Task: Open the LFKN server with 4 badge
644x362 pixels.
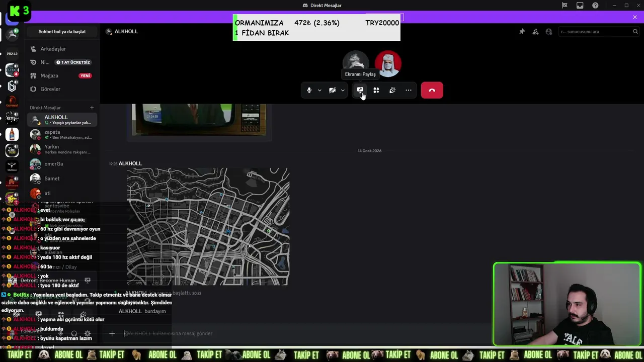Action: click(12, 70)
